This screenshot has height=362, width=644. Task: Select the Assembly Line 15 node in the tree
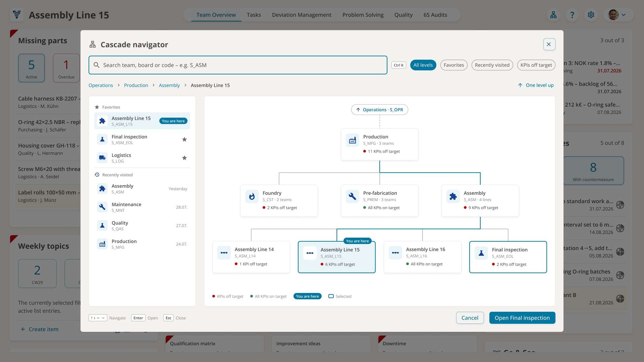[336, 257]
